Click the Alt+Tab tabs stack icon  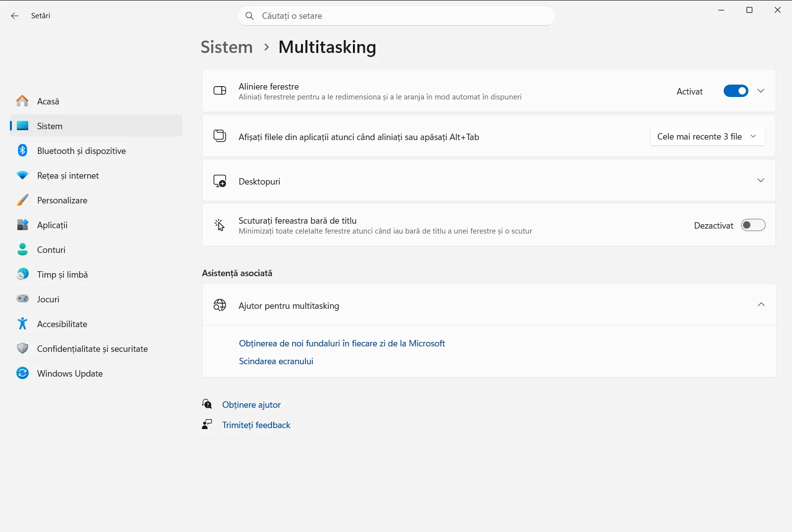220,136
